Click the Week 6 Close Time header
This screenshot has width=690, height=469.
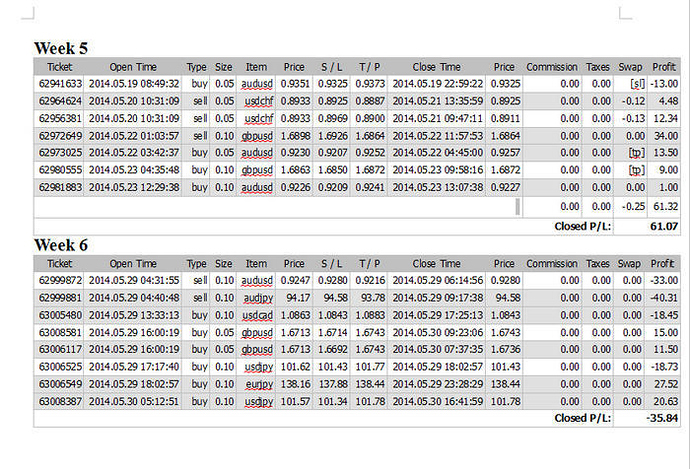click(x=437, y=264)
